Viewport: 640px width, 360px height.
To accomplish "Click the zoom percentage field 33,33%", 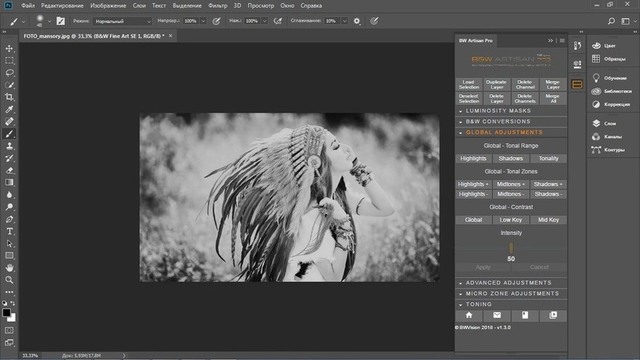I will coord(30,356).
